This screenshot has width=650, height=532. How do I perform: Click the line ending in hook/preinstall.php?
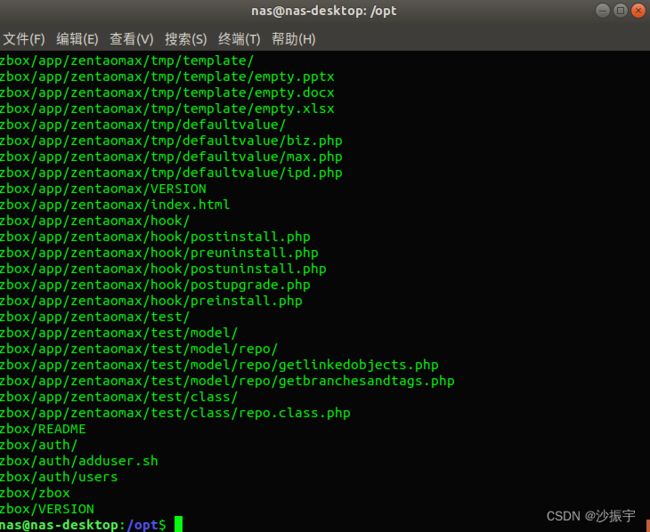coord(151,301)
